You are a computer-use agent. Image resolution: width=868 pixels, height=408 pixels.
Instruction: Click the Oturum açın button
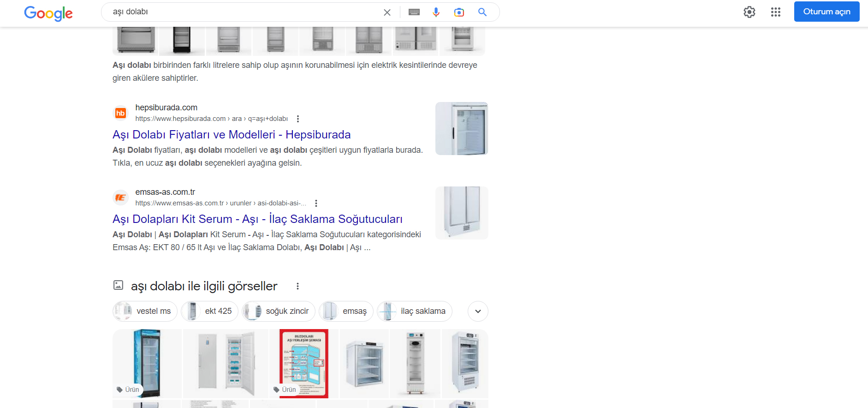pyautogui.click(x=826, y=12)
